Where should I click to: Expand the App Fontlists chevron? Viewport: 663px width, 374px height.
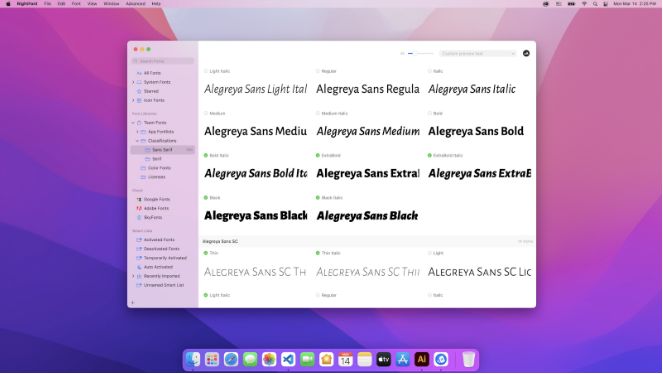point(137,132)
